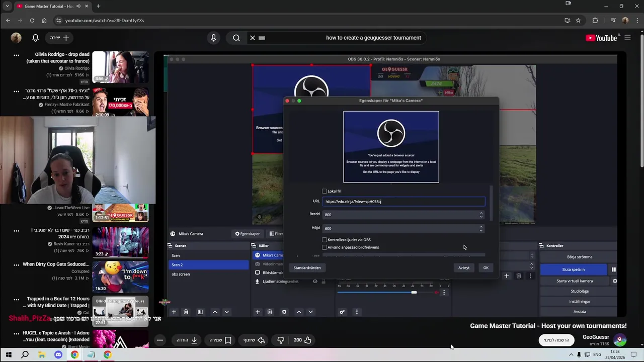Screen dimensions: 644x362
Task: Open Discord from the taskbar
Action: [x=58, y=354]
